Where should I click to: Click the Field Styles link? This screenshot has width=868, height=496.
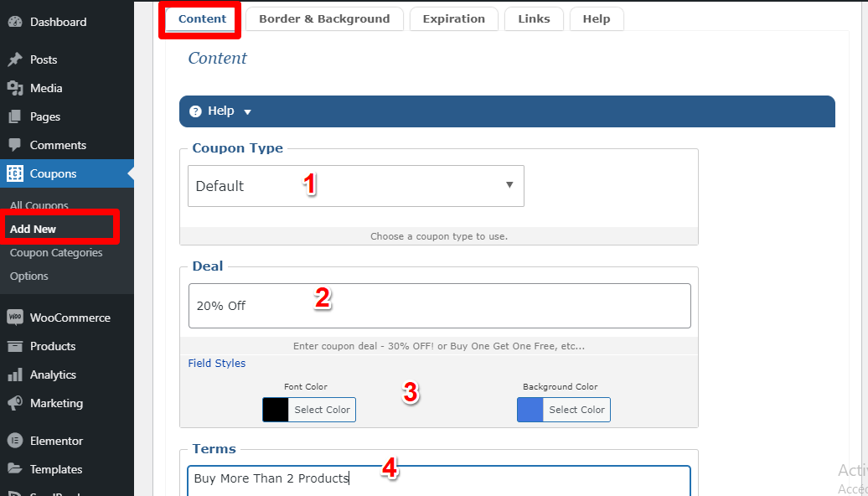[216, 363]
